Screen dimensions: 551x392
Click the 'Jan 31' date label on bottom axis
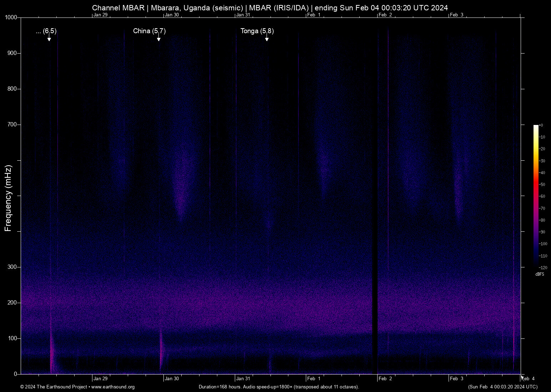(243, 379)
